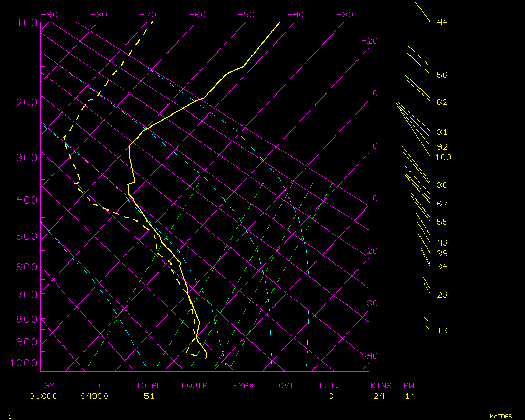Click the 500 pressure level label

19,236
